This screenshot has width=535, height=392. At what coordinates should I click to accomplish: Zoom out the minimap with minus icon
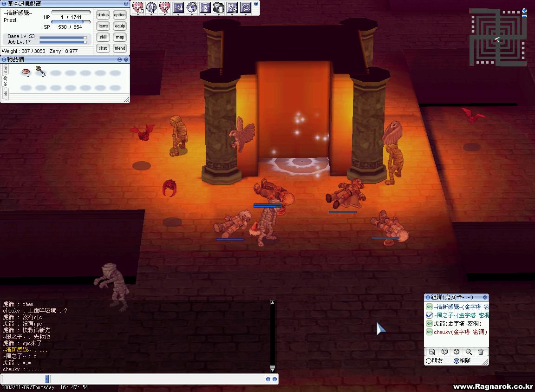[524, 16]
